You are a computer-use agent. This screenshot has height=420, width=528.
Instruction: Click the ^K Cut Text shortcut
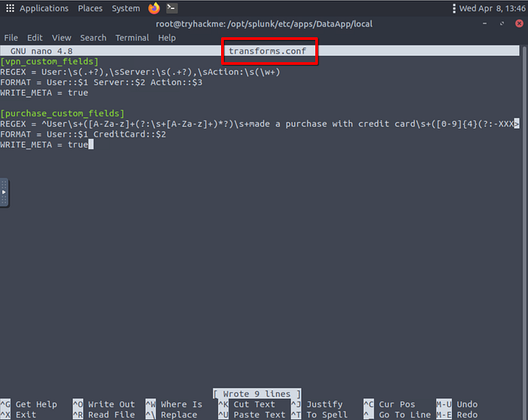[247, 404]
